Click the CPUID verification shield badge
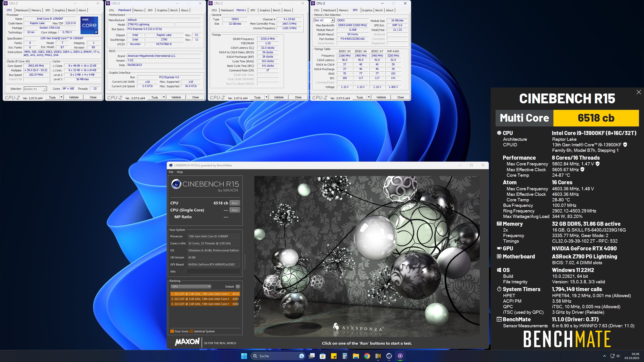 tap(625, 145)
